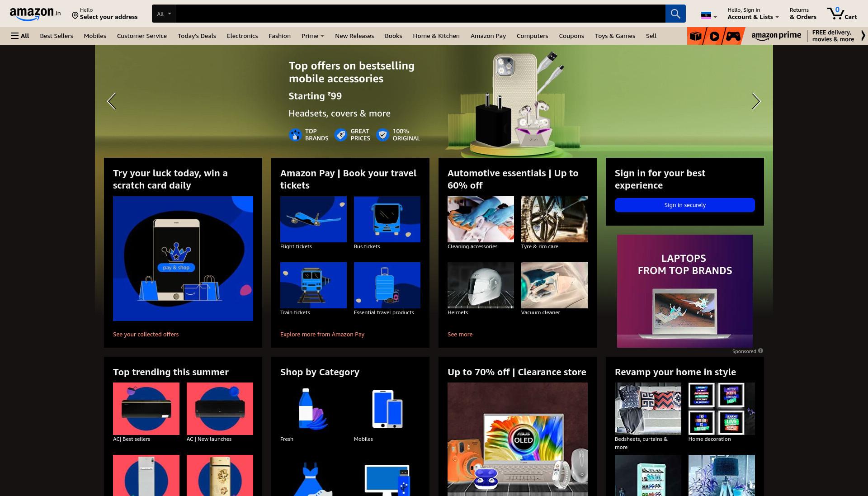Go to previous hero banner slide

tap(111, 101)
